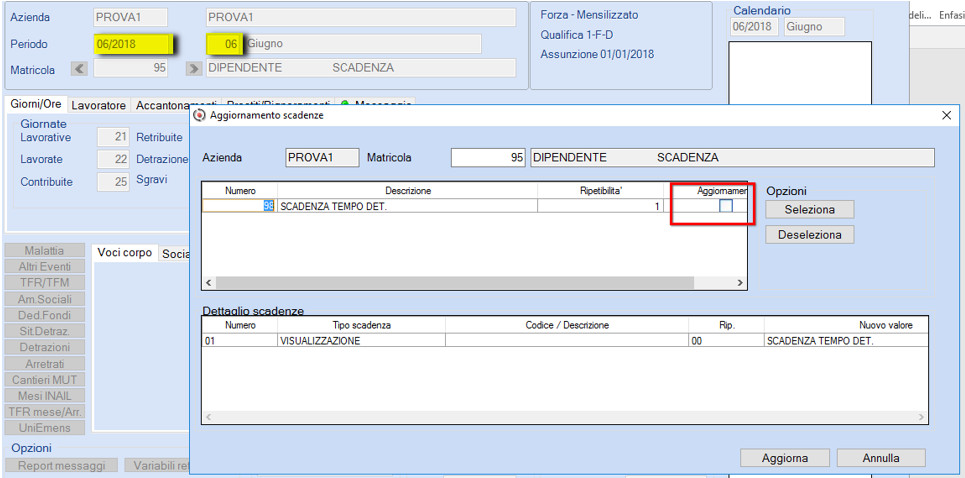
Task: Go to next Matricola with right arrow
Action: click(194, 68)
